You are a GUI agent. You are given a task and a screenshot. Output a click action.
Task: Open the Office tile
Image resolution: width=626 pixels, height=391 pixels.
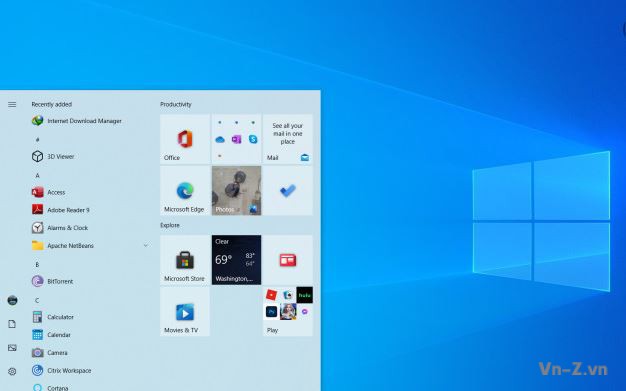tap(185, 139)
